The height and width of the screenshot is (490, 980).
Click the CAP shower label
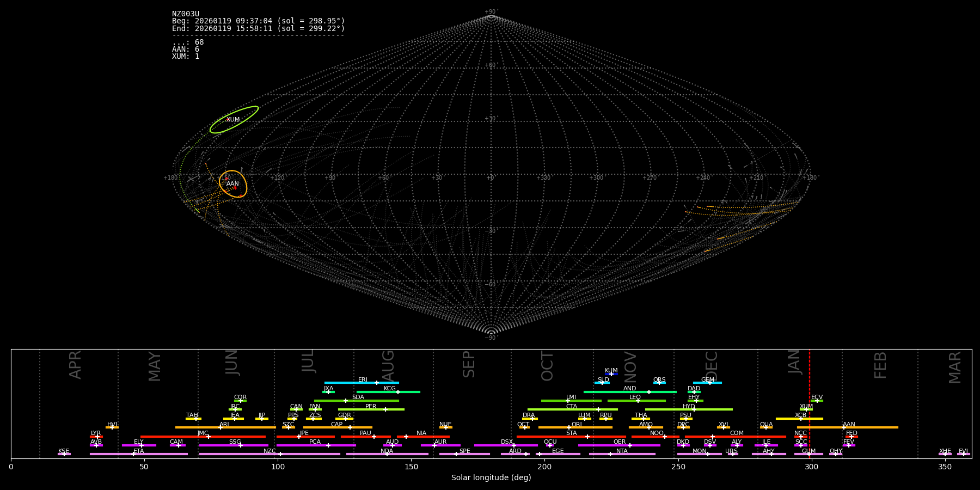[x=337, y=425]
